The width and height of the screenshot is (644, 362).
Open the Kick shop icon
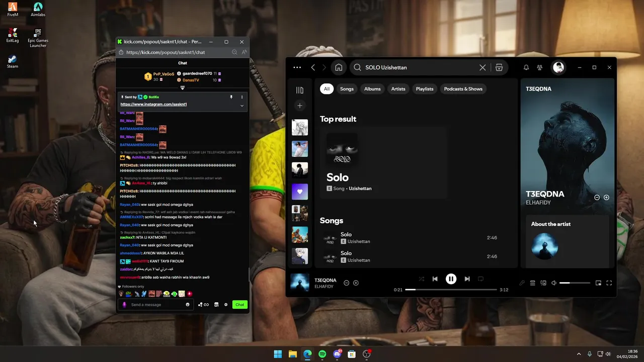(216, 305)
